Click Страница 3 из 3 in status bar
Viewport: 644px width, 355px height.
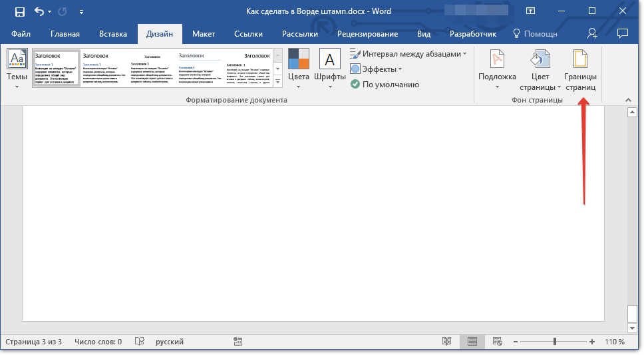click(34, 342)
